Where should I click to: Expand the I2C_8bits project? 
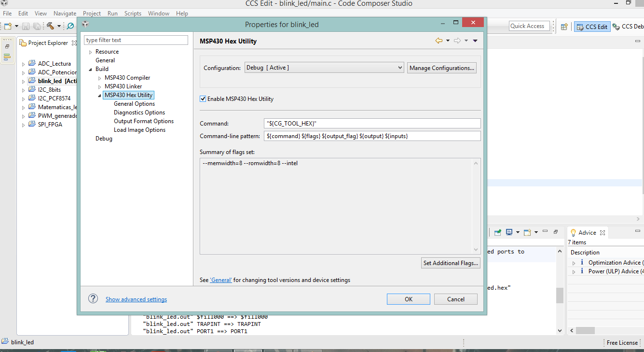coord(23,90)
